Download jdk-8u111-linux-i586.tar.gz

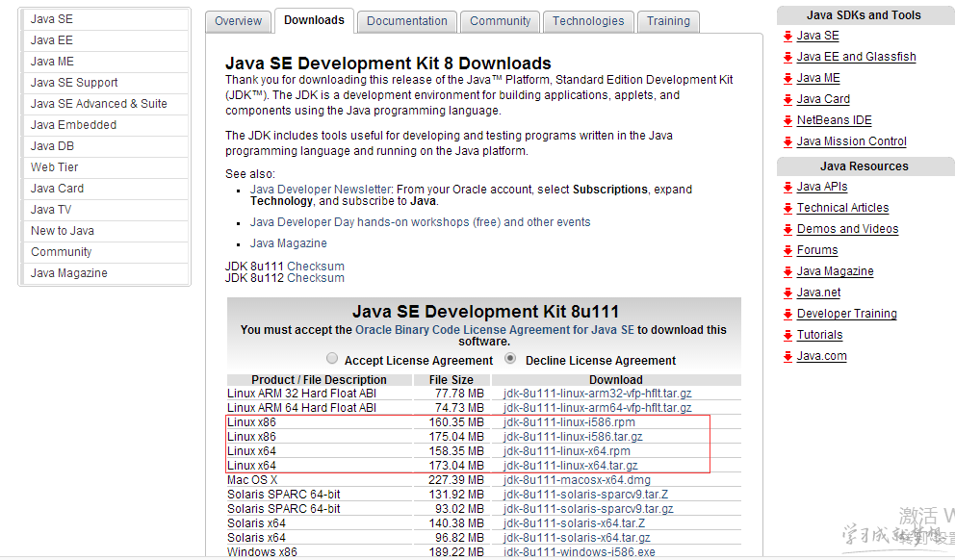(x=573, y=437)
